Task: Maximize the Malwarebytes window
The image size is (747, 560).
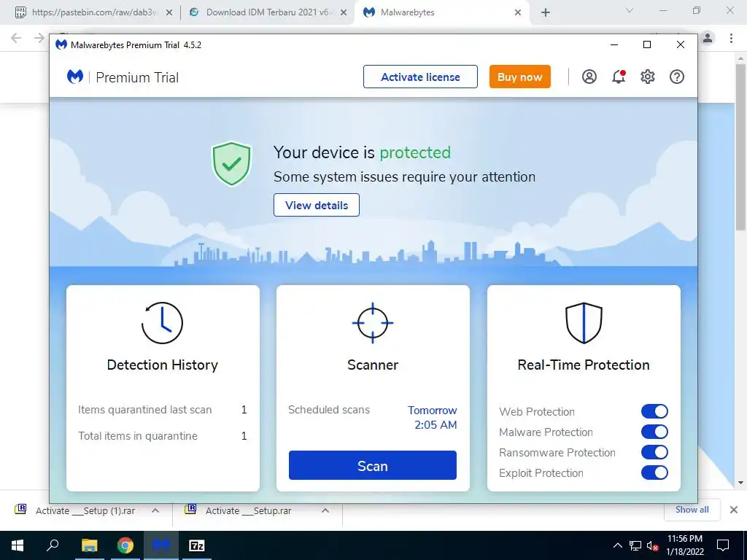Action: coord(647,44)
